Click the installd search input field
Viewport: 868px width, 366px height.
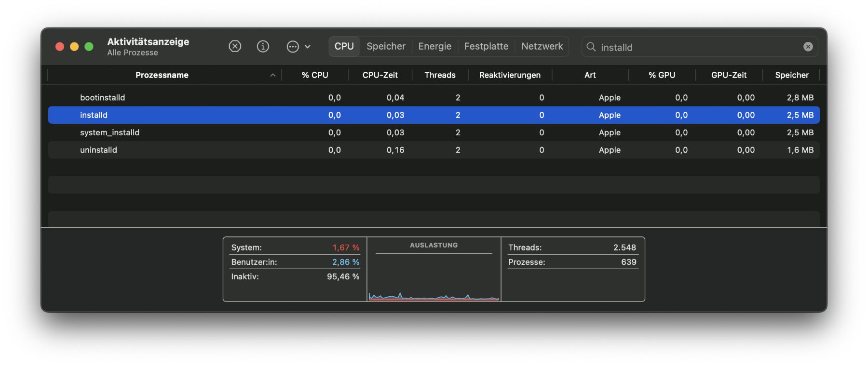pos(694,47)
